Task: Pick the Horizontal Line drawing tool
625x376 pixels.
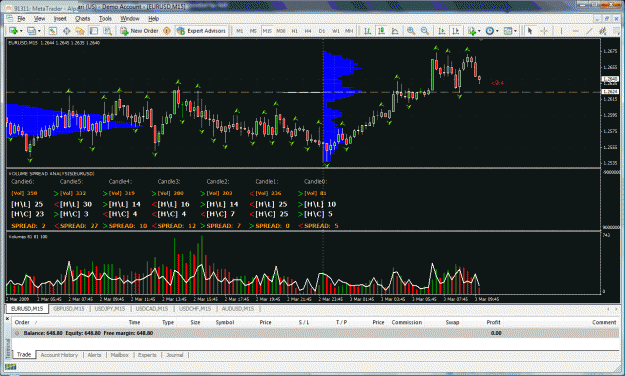Action: pyautogui.click(x=576, y=31)
